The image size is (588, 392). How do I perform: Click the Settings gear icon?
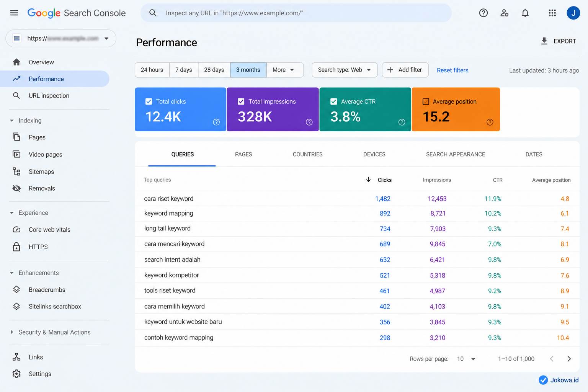(16, 374)
